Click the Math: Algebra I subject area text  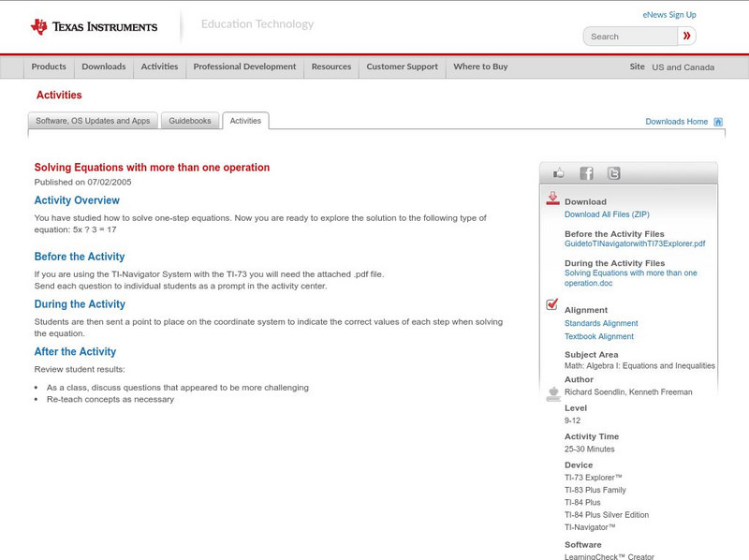[639, 366]
